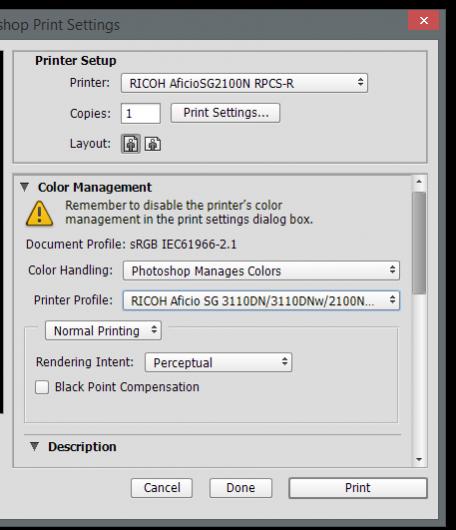The image size is (456, 530).
Task: Click the yellow warning triangle icon
Action: [40, 213]
